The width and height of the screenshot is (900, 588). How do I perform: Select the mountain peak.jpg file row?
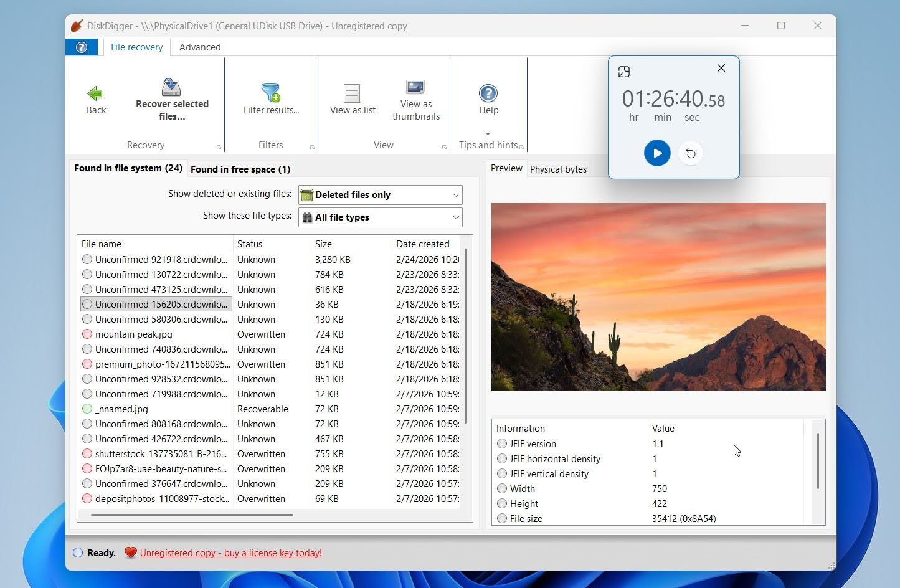[270, 334]
